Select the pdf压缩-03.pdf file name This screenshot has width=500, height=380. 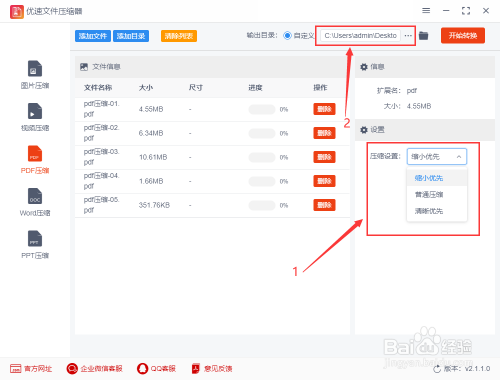coord(101,157)
